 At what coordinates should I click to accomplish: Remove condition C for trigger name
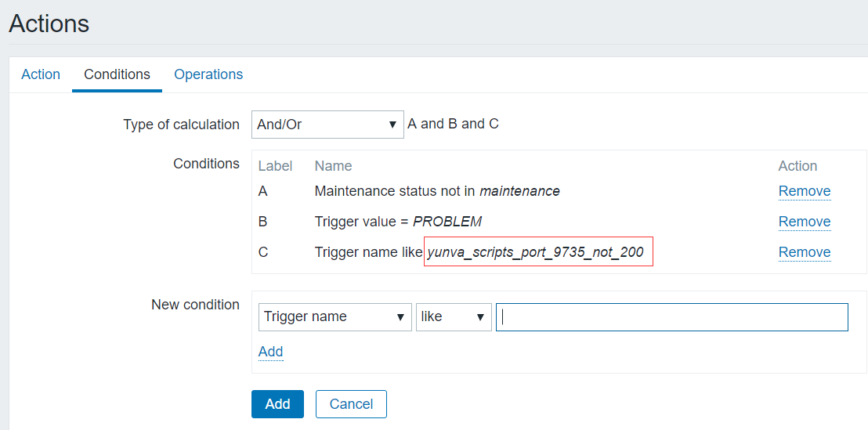click(x=804, y=252)
